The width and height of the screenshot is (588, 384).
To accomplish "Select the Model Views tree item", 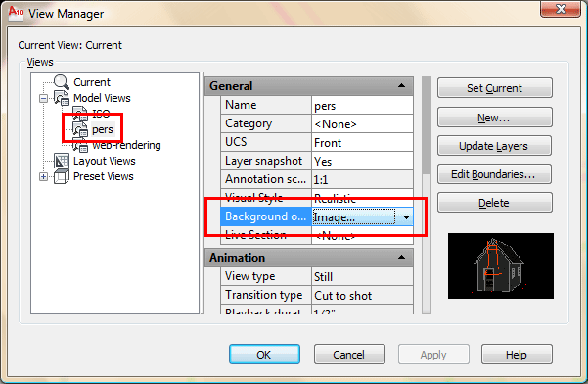I will (x=102, y=98).
